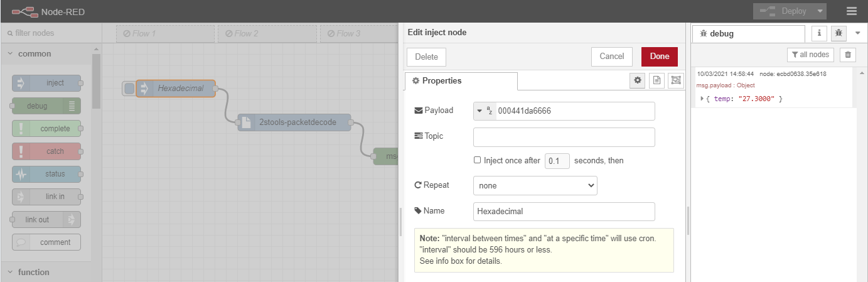Select the link out palette node
This screenshot has width=868, height=282.
[x=46, y=220]
